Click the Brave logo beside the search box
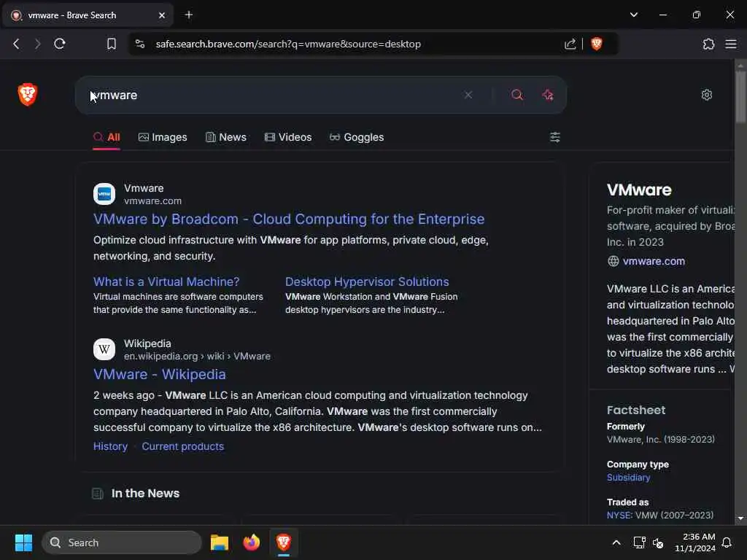The width and height of the screenshot is (747, 560). click(x=27, y=94)
